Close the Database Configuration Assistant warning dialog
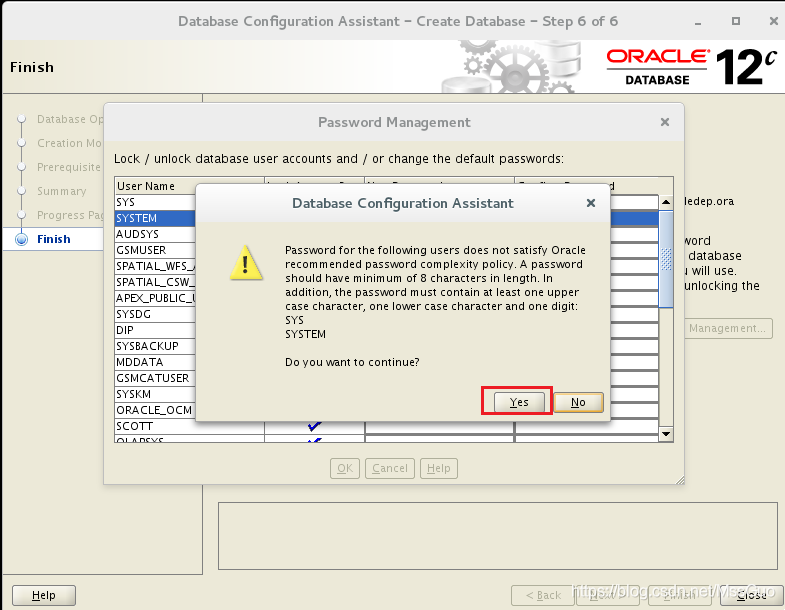Viewport: 785px width, 610px height. [590, 203]
